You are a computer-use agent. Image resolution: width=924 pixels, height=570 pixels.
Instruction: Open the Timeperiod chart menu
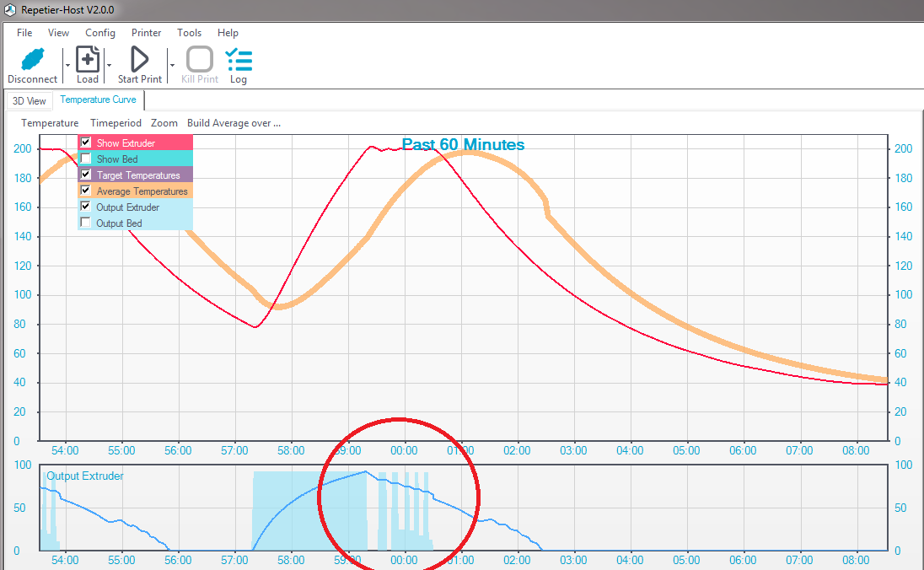[x=115, y=123]
